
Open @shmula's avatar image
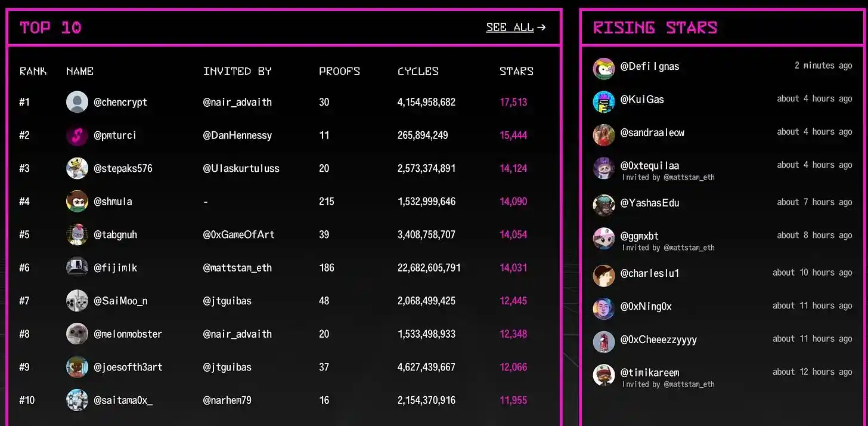(77, 202)
